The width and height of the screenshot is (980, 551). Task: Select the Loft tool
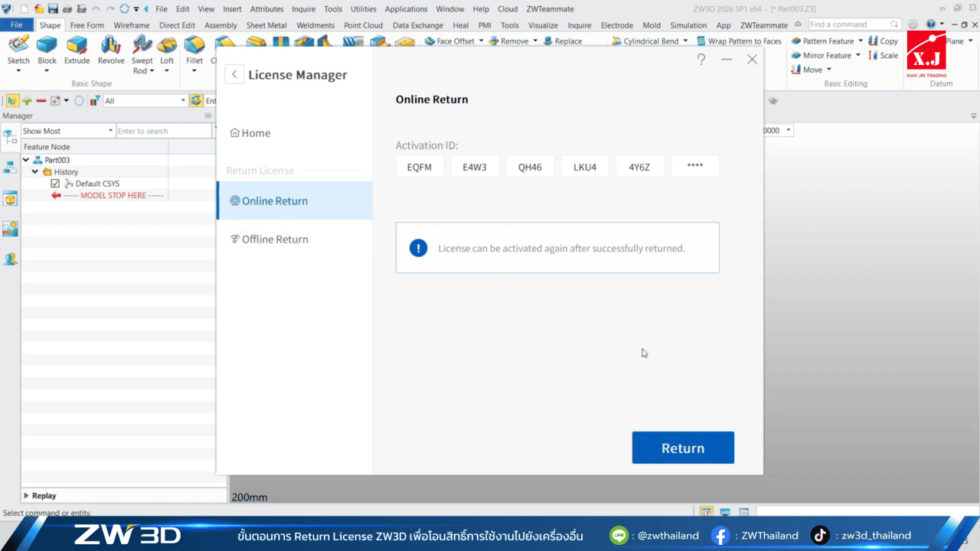pos(167,45)
